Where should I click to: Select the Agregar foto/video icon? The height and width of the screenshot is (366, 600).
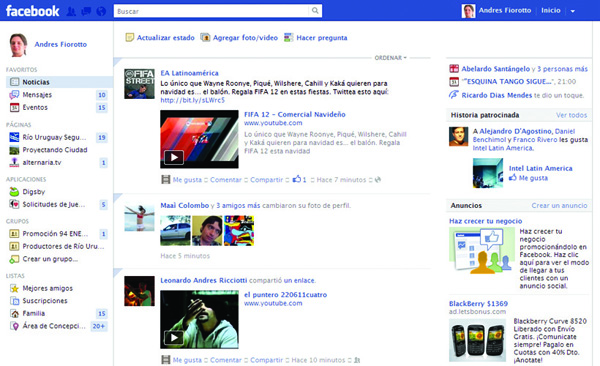(205, 38)
